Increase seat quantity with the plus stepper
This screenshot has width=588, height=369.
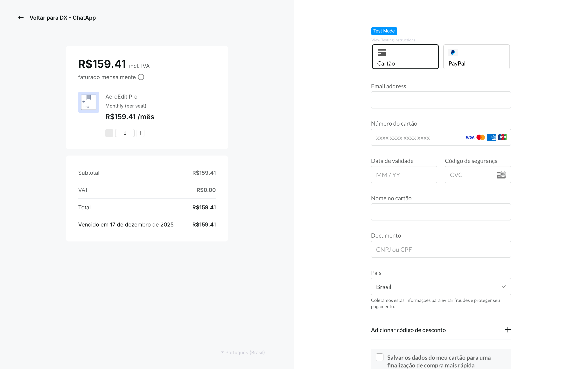140,133
